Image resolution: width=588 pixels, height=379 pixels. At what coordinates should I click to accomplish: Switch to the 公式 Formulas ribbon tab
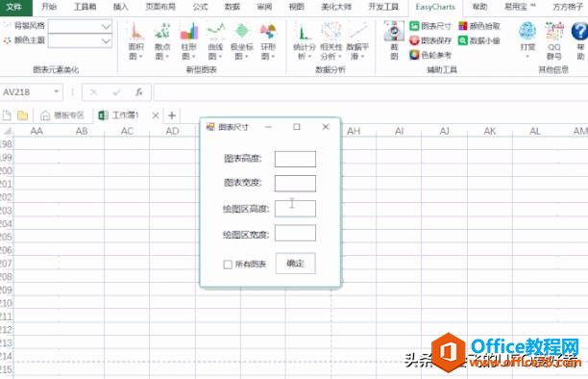(200, 7)
